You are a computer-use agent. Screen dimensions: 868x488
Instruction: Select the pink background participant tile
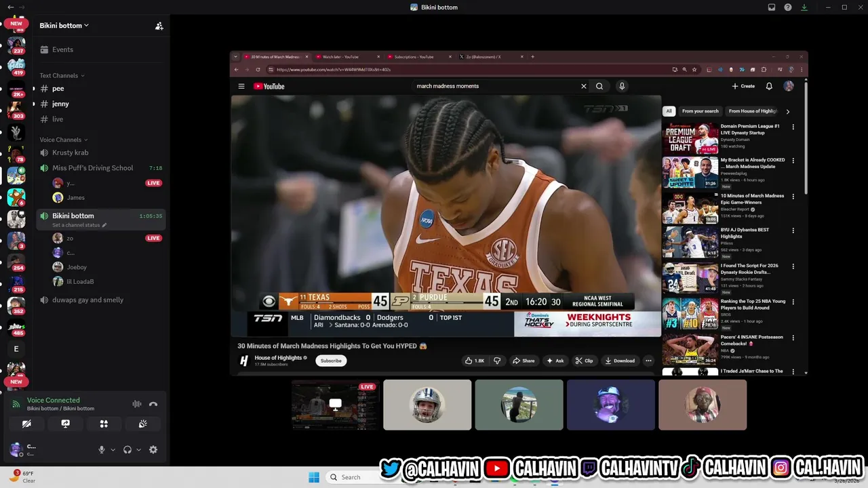(703, 405)
